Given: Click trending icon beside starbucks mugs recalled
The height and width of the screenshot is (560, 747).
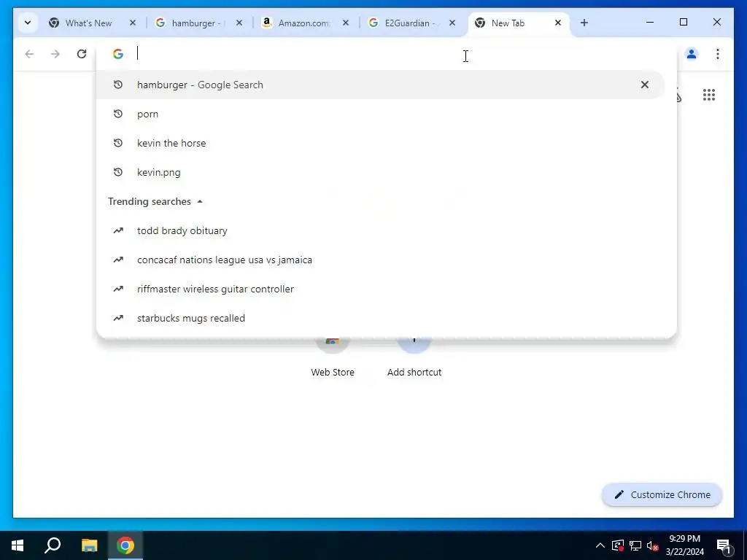Looking at the screenshot, I should [118, 318].
